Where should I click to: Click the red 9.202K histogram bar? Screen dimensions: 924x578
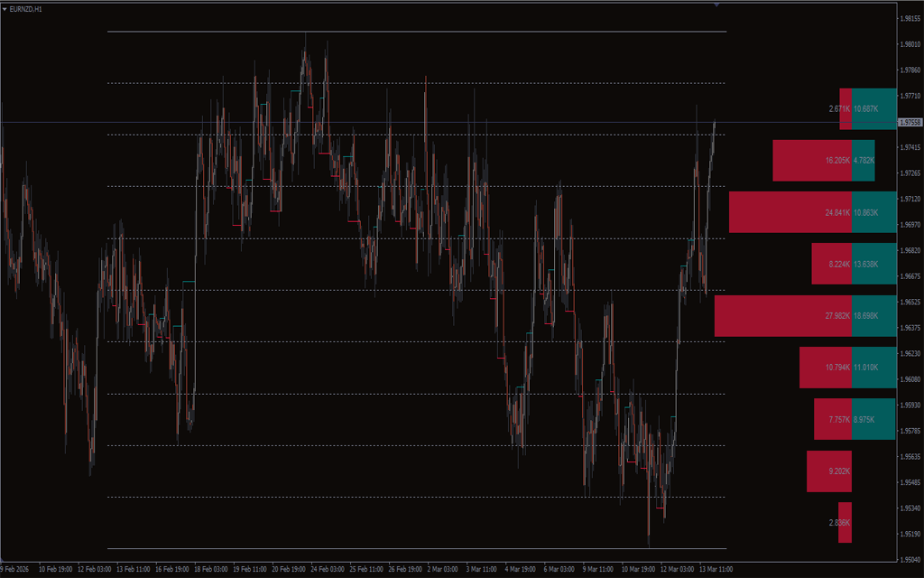click(829, 471)
